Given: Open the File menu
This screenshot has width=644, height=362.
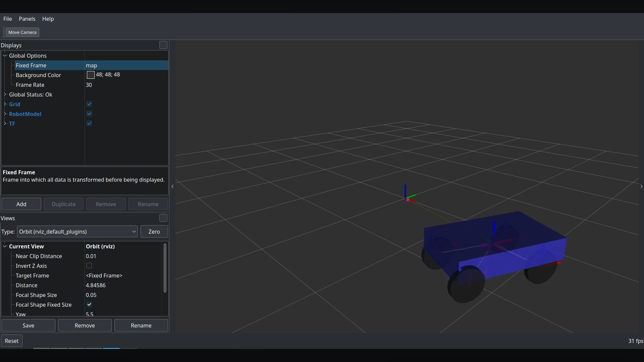Looking at the screenshot, I should click(x=7, y=19).
